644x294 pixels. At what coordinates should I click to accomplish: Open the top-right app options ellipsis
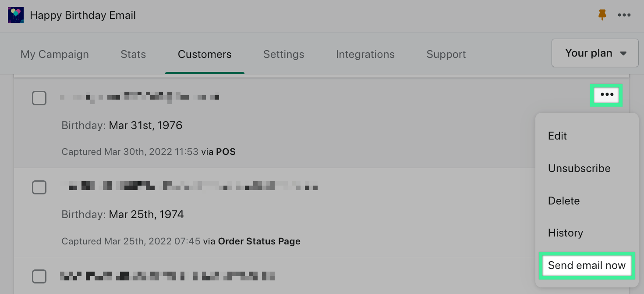624,15
